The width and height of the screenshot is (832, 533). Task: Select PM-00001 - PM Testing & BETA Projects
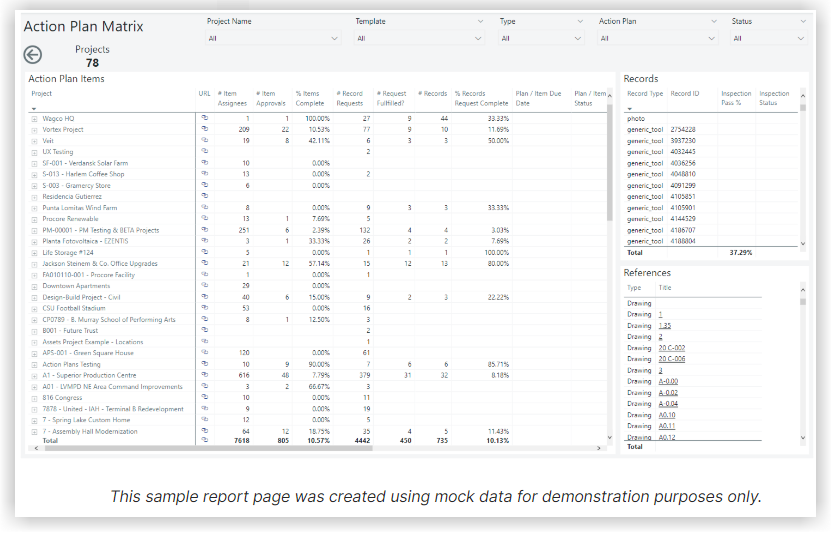(x=101, y=230)
